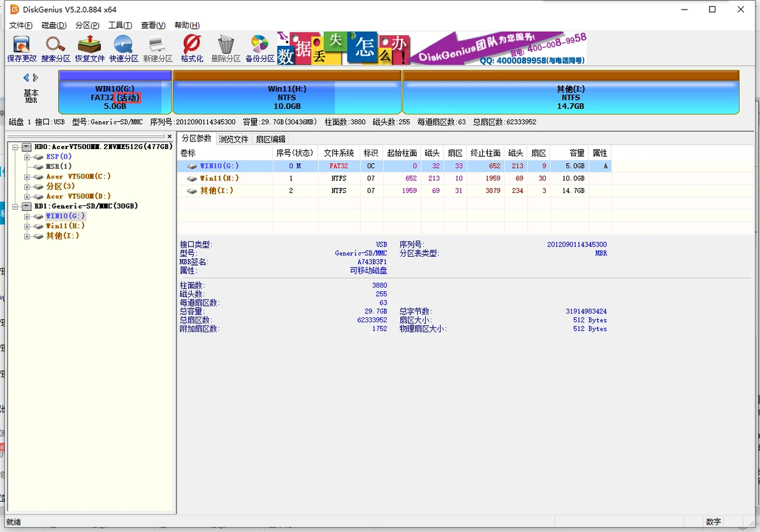Click the 14.7GB capacity cell
Image resolution: width=760 pixels, height=532 pixels.
(573, 191)
